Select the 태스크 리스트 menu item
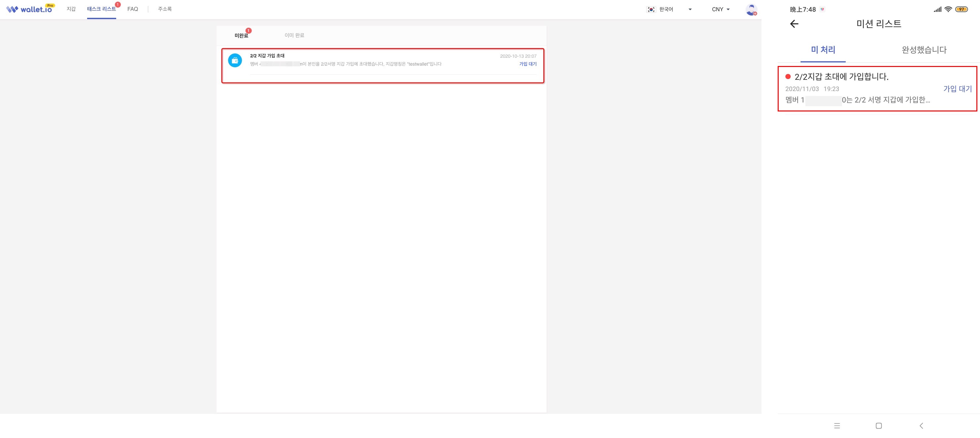The image size is (980, 438). coord(101,9)
